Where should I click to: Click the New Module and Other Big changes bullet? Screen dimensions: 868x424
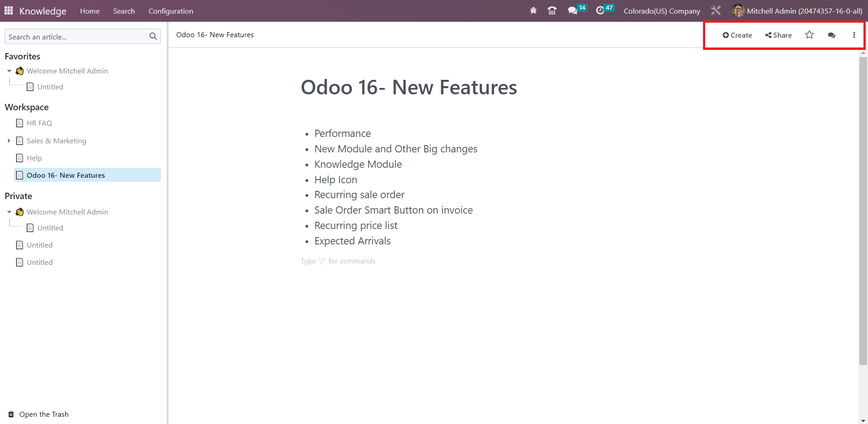(396, 149)
